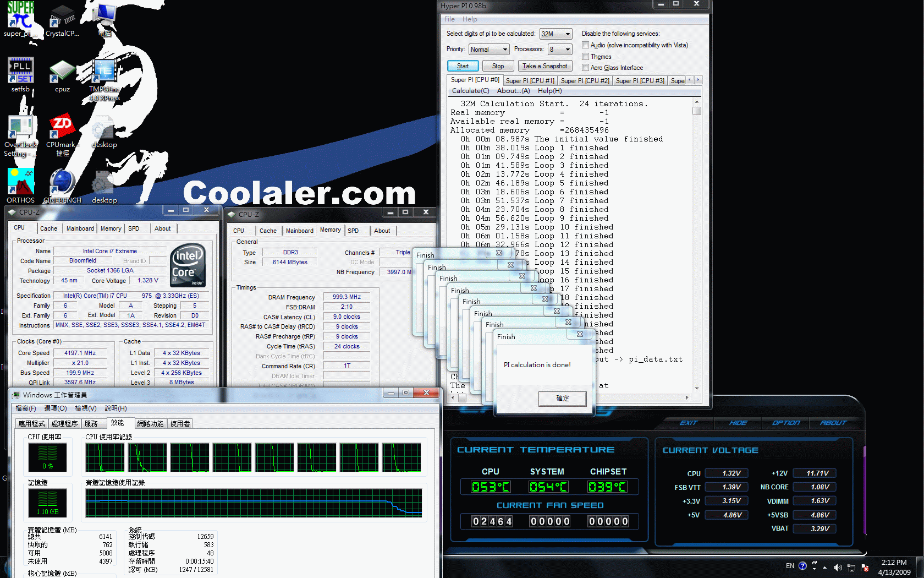The image size is (924, 578).
Task: Click the Intel Core i7 logo
Action: pos(188,265)
